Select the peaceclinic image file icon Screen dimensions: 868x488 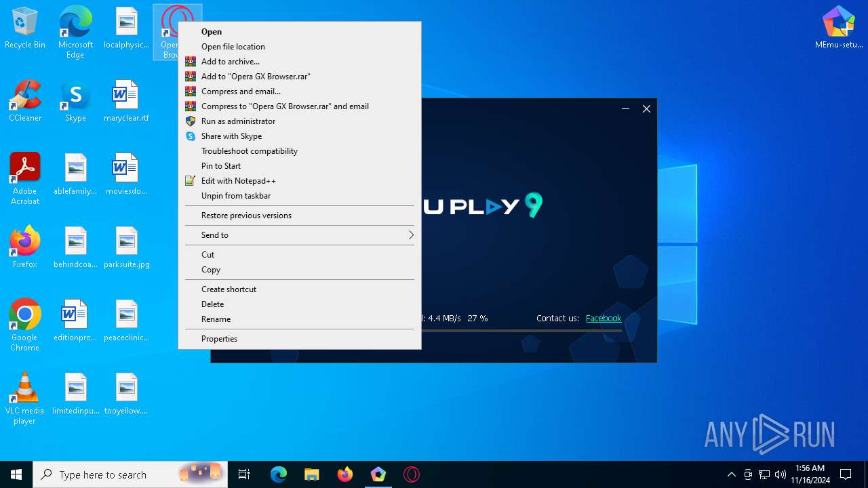point(126,321)
